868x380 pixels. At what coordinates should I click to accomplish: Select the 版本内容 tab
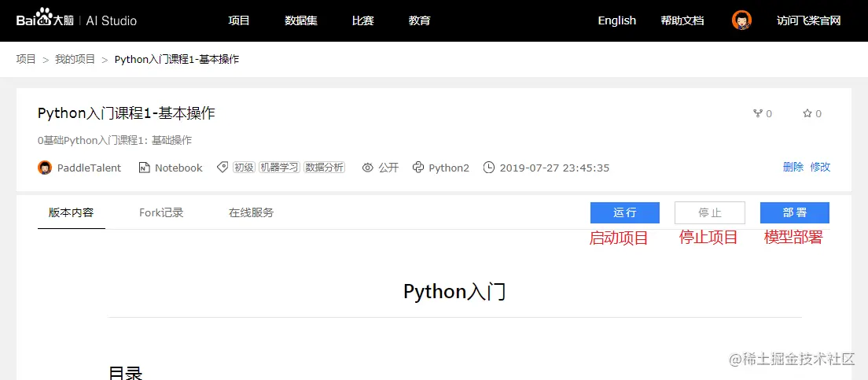click(x=72, y=212)
